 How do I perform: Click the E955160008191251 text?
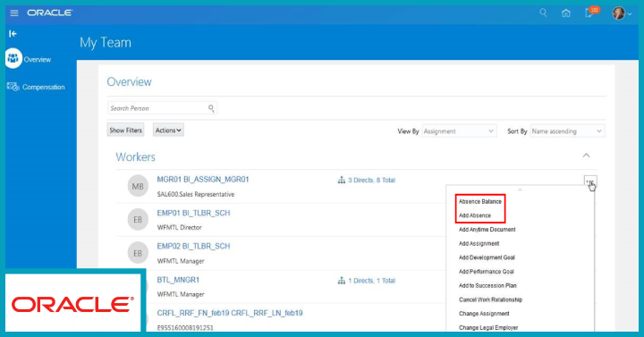tap(185, 328)
